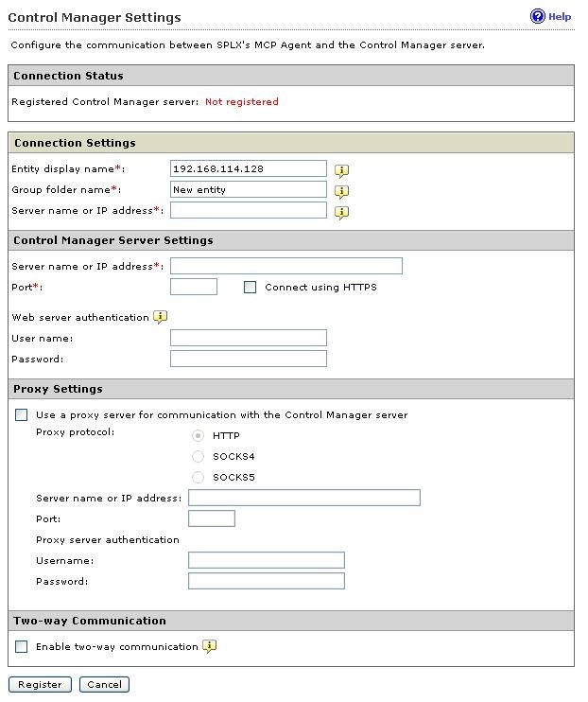Click proxy Server name or IP field
This screenshot has width=588, height=702.
[x=304, y=498]
